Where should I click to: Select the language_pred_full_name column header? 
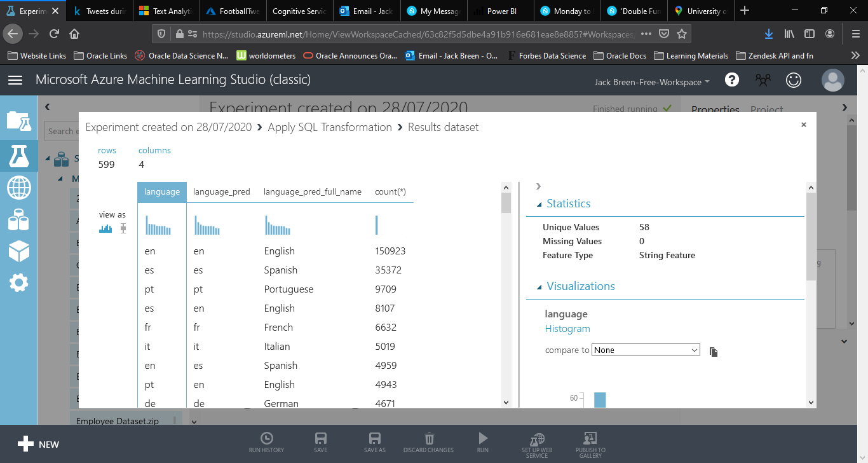313,191
